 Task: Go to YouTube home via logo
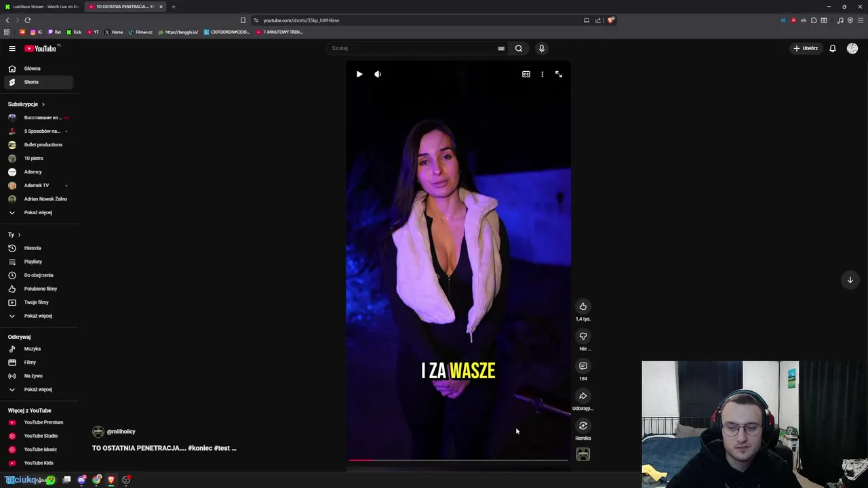click(41, 48)
